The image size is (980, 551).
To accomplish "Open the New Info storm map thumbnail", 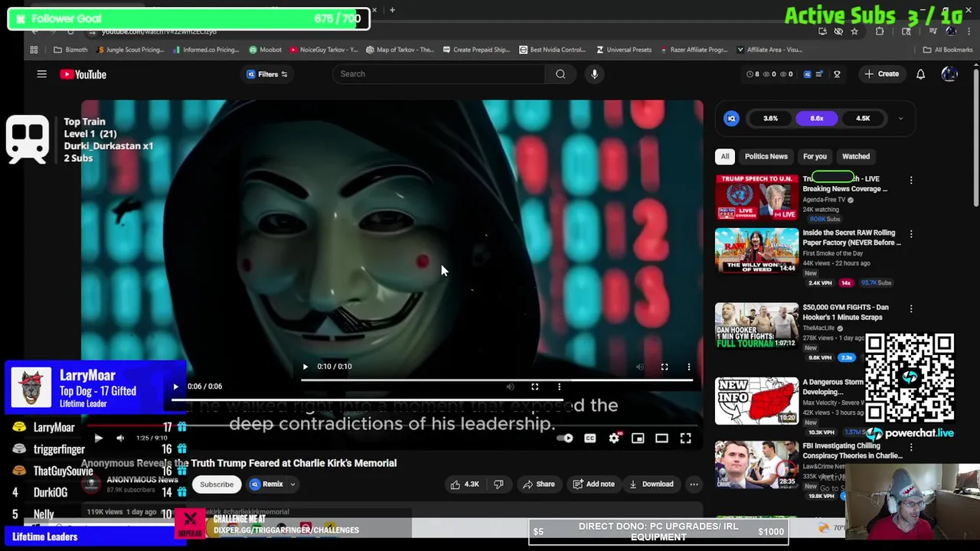I will pyautogui.click(x=756, y=400).
